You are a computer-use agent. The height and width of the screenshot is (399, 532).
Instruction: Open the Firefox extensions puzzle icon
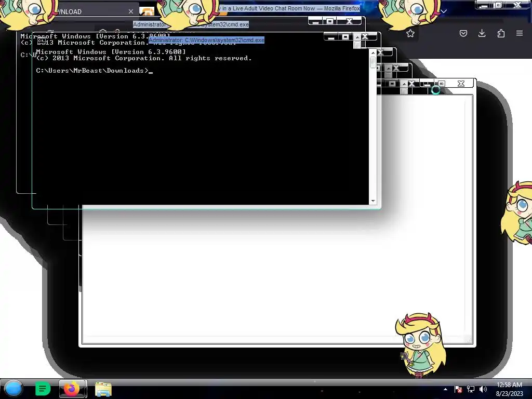click(x=501, y=33)
